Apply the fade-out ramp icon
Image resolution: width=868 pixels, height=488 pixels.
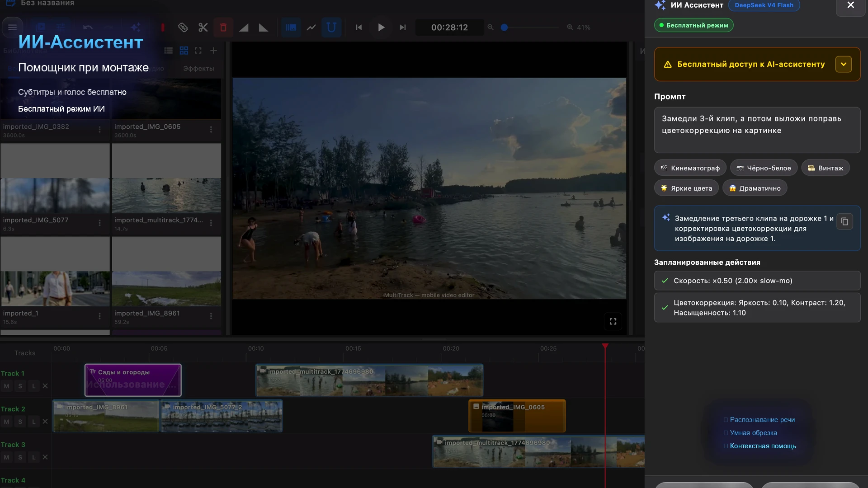pyautogui.click(x=264, y=28)
